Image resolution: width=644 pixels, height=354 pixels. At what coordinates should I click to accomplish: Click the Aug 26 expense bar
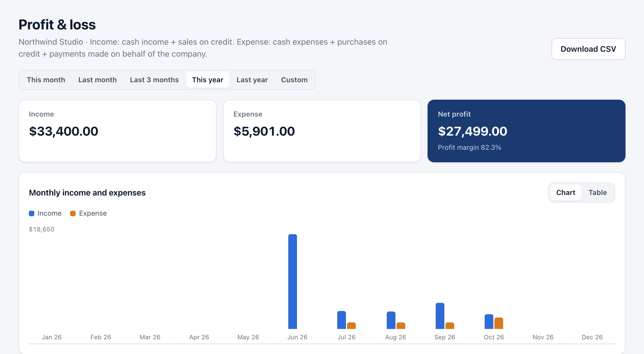click(401, 326)
